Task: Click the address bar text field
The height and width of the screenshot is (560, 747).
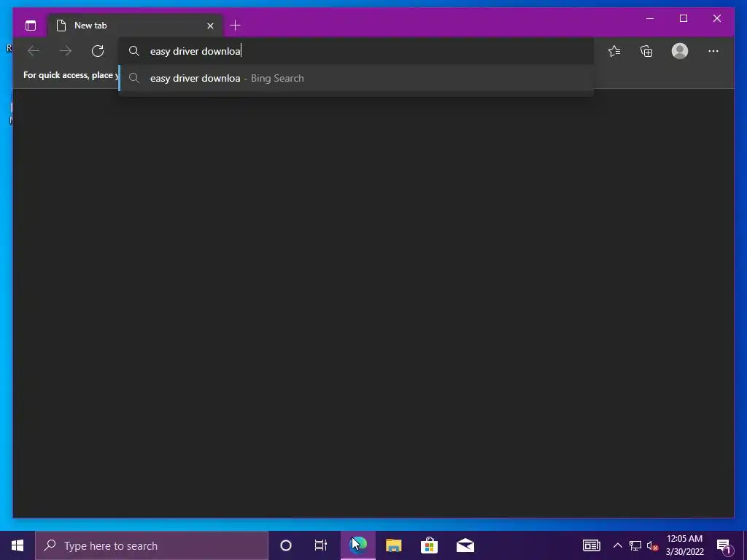Action: point(356,51)
